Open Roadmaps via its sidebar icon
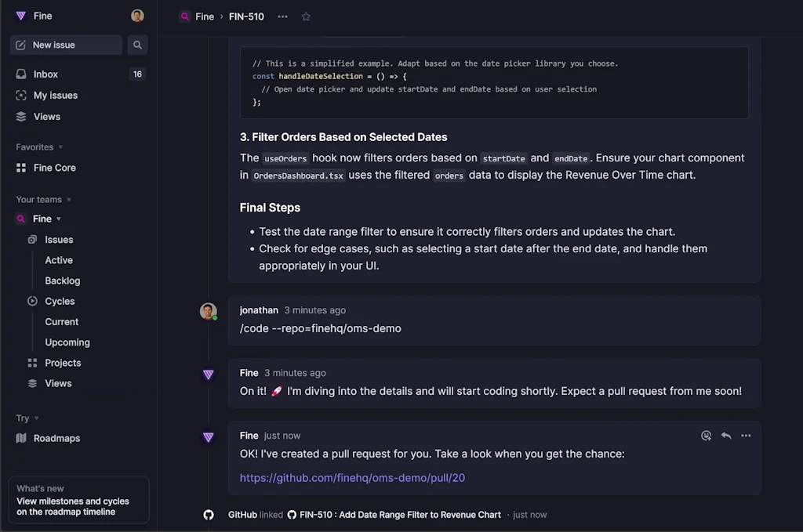803x532 pixels. [x=22, y=438]
